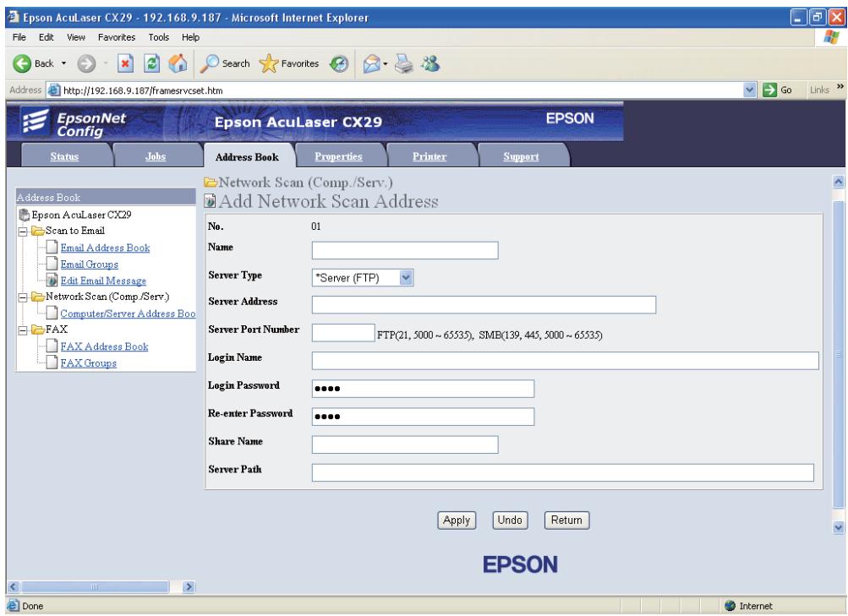Open Messenger people icon
Image resolution: width=848 pixels, height=616 pixels.
click(431, 63)
